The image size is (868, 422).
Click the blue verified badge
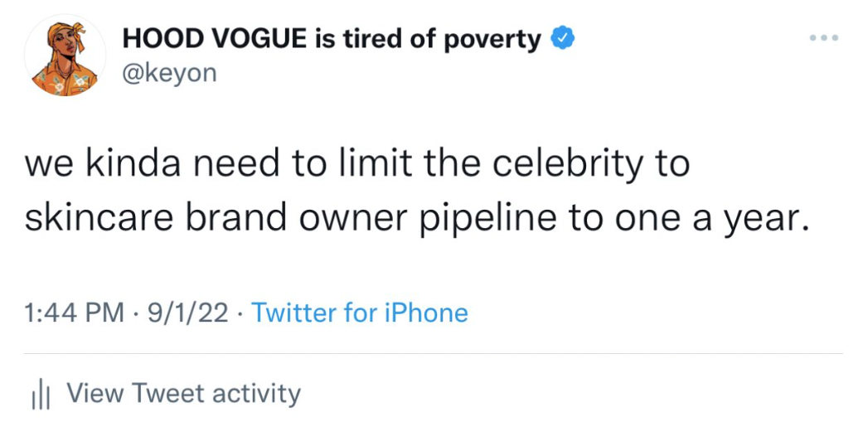point(563,38)
